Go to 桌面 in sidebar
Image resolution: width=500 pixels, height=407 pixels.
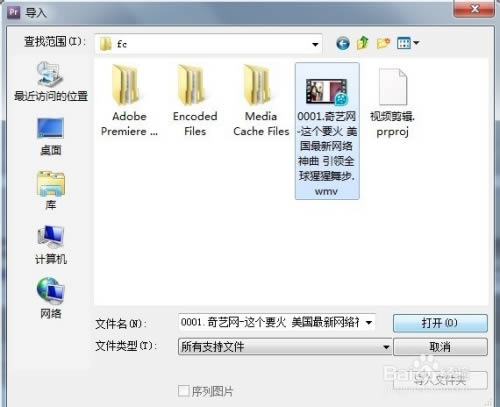50,137
